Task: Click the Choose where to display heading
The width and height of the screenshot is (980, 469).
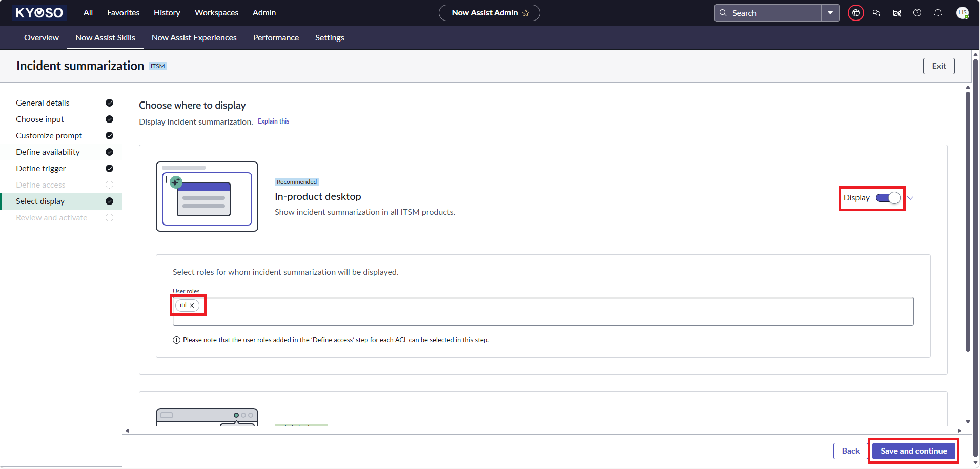Action: point(192,105)
